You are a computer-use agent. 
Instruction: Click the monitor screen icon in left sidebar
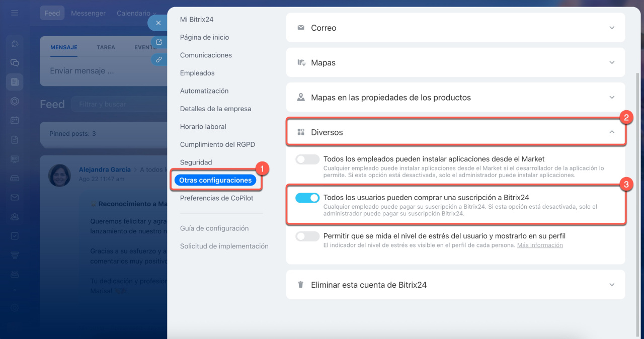coord(15,159)
